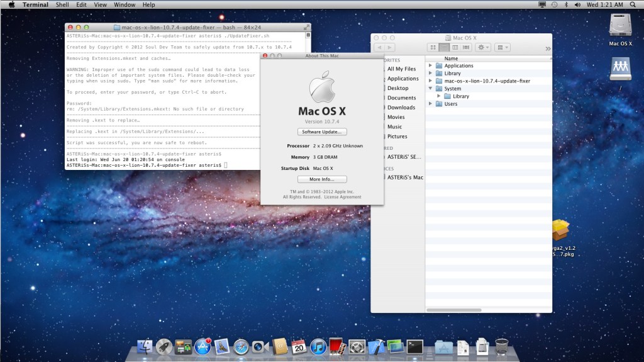Switch Finder to Cover Flow view
Image resolution: width=644 pixels, height=362 pixels.
466,47
